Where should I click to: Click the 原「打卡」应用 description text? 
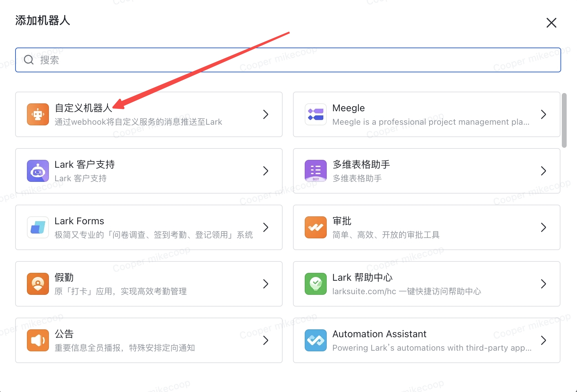coord(121,291)
